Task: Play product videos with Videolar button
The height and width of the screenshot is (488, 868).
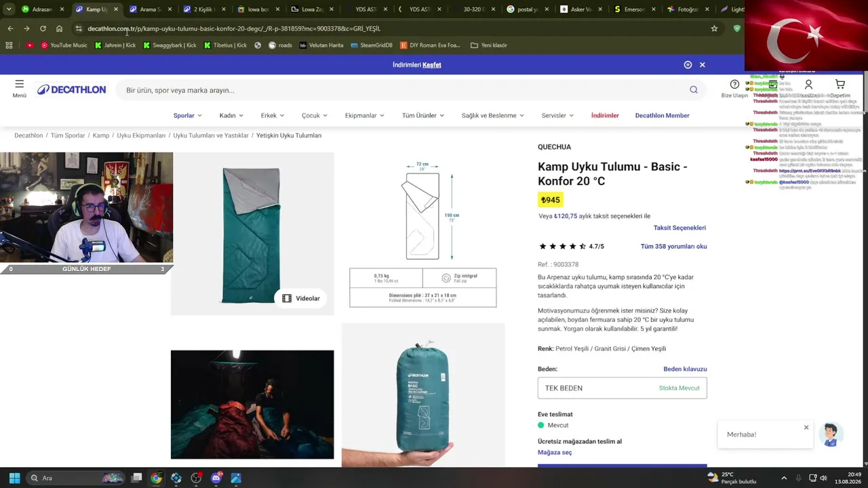Action: tap(300, 298)
